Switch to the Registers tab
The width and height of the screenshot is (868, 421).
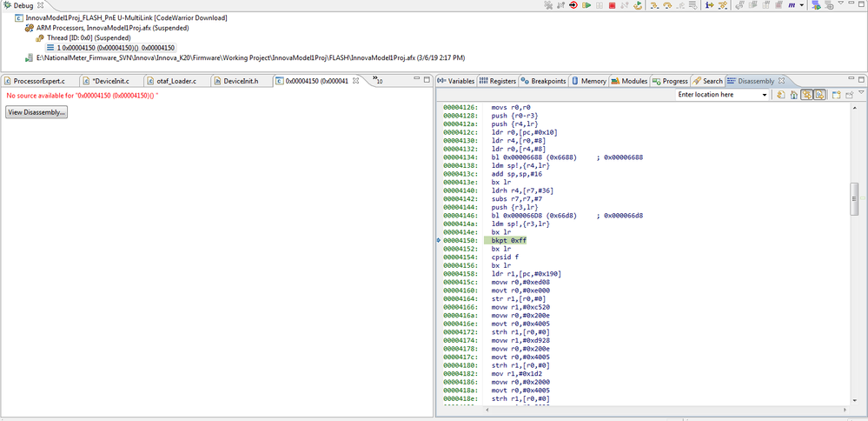pyautogui.click(x=497, y=81)
